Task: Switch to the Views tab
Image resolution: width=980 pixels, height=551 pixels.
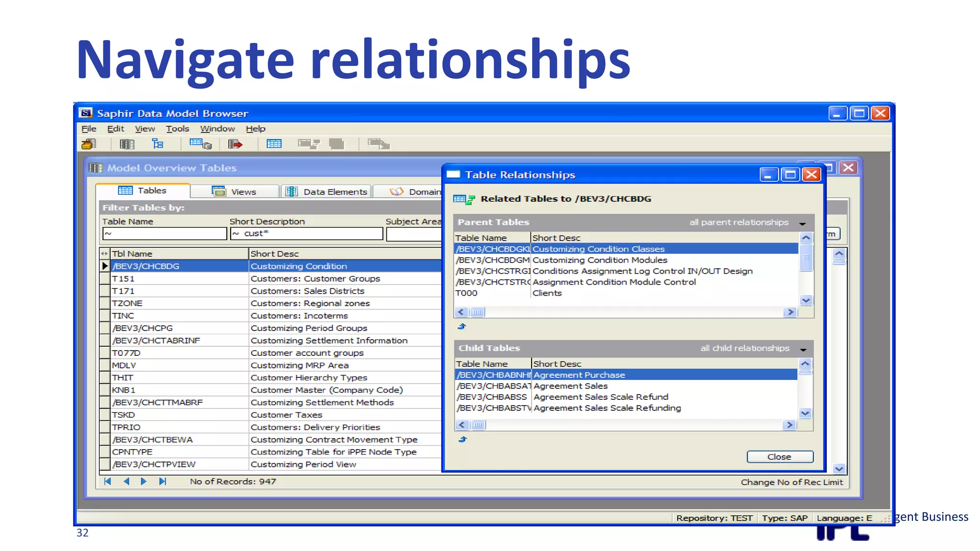Action: 234,192
